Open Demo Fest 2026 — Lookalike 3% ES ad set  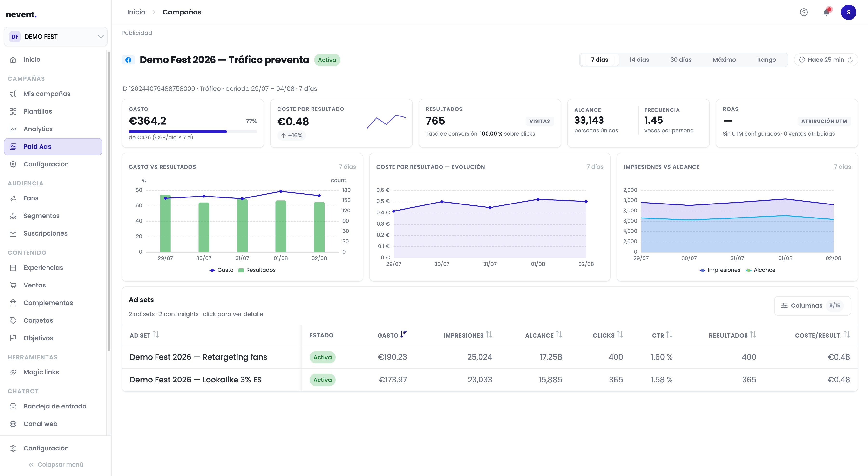tap(196, 380)
